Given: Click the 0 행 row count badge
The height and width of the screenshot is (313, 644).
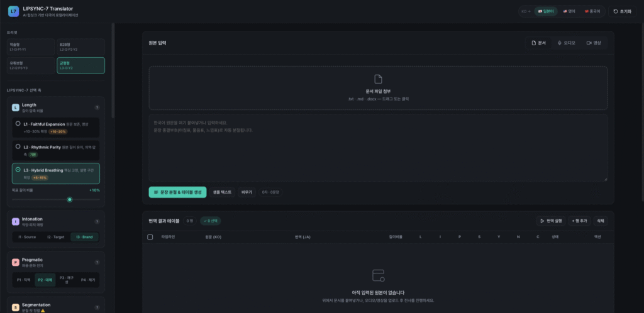Looking at the screenshot, I should 189,221.
